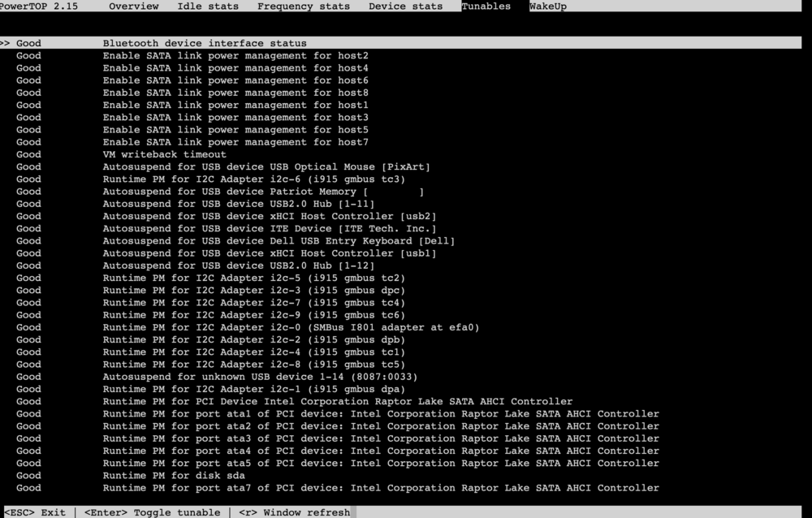Click the PowerTOP 2.15 title text
Viewport: 812px width, 518px height.
point(39,6)
